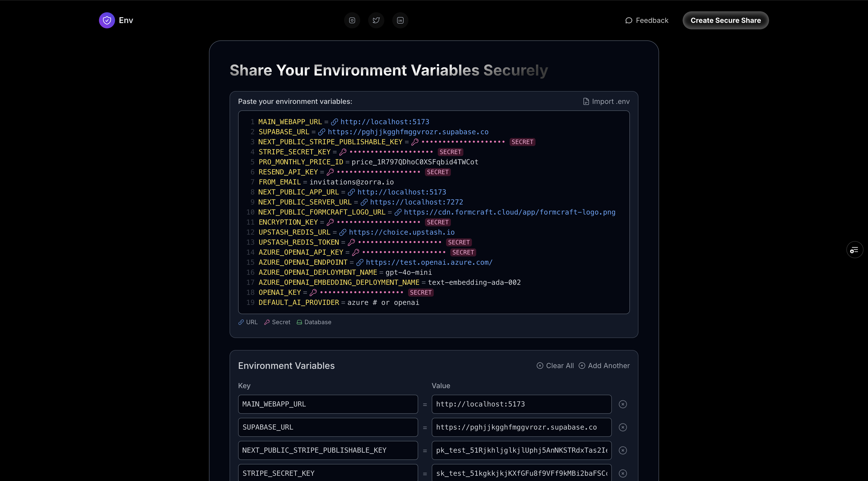Image resolution: width=868 pixels, height=481 pixels.
Task: Click the price_1R797QDhoC0XSFqbid4TWCot value
Action: click(x=415, y=162)
